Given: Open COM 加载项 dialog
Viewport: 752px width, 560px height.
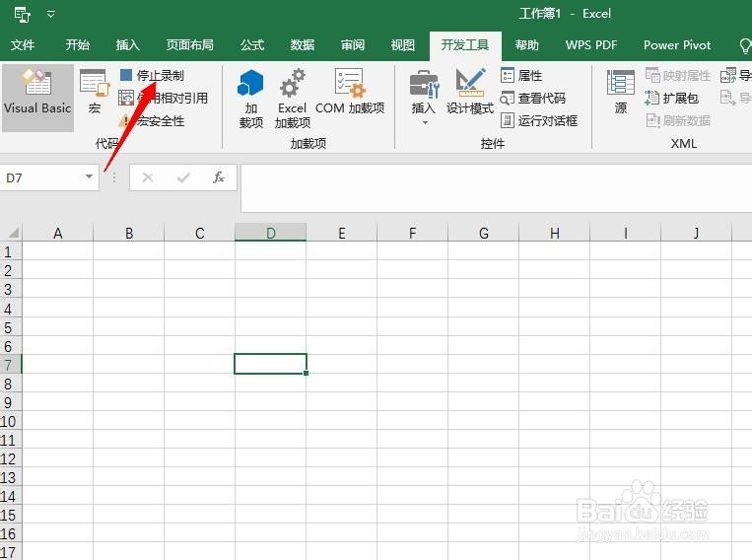Looking at the screenshot, I should pos(350,92).
